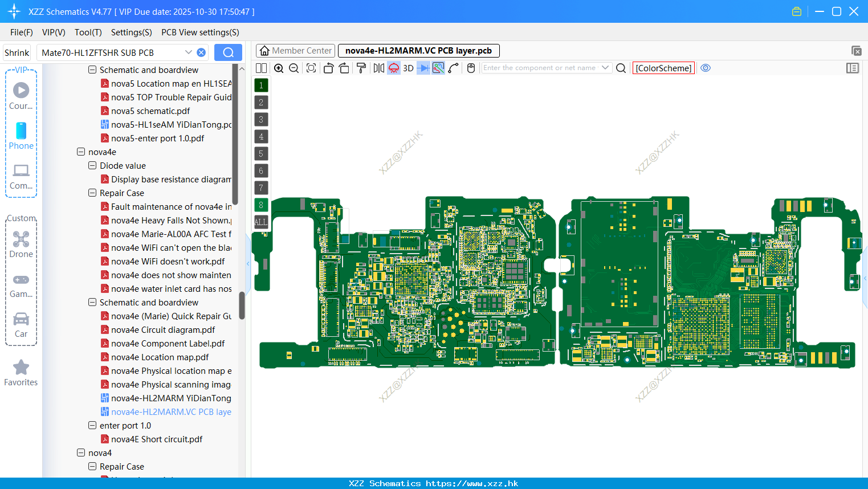Select the nova4e-HL2MARM.VC PCB layer.pcb tab

419,51
